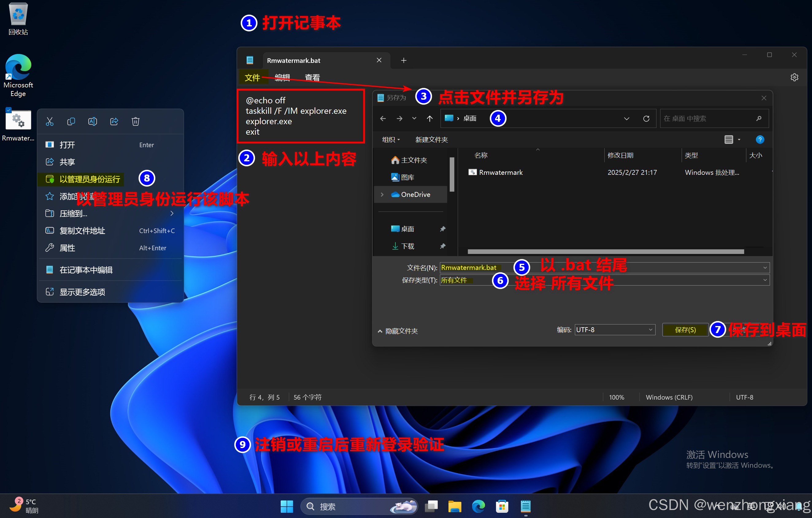Click the blue help question mark icon

(x=760, y=140)
